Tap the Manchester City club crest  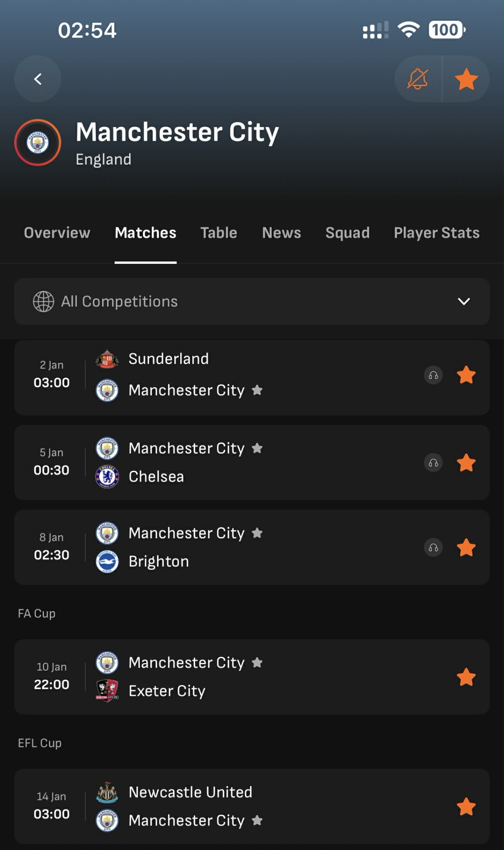[x=38, y=142]
